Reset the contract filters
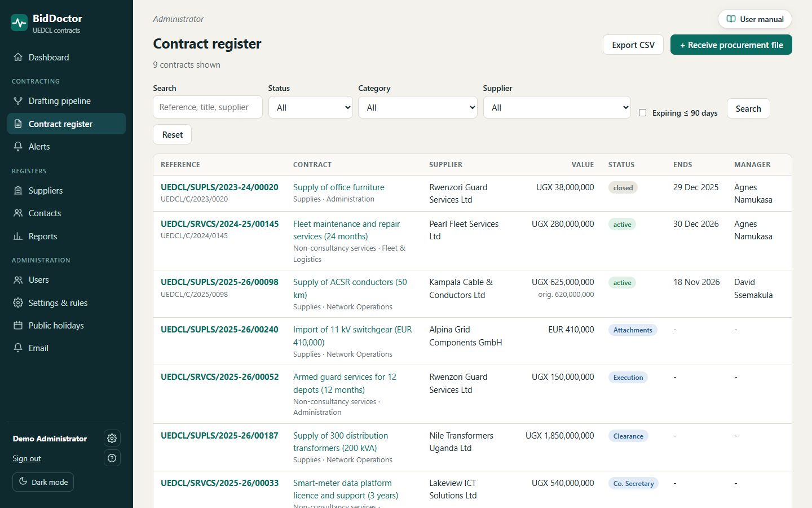This screenshot has width=812, height=508. (173, 134)
